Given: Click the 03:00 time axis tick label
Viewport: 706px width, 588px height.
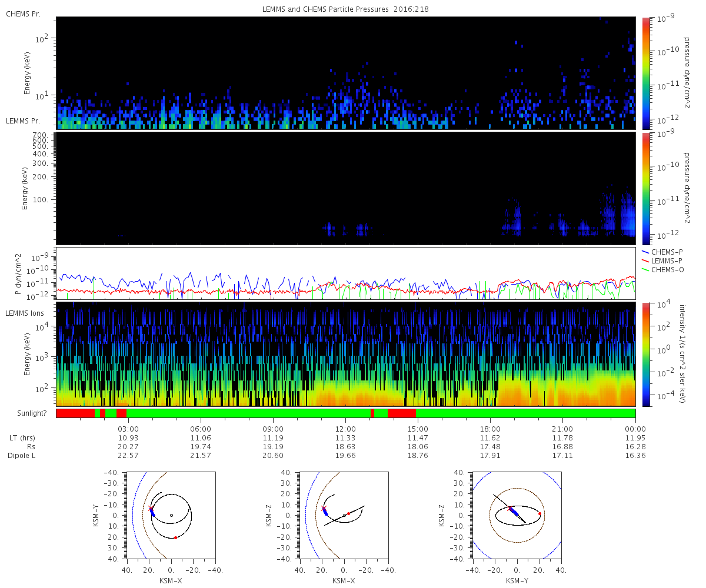Looking at the screenshot, I should click(x=128, y=429).
